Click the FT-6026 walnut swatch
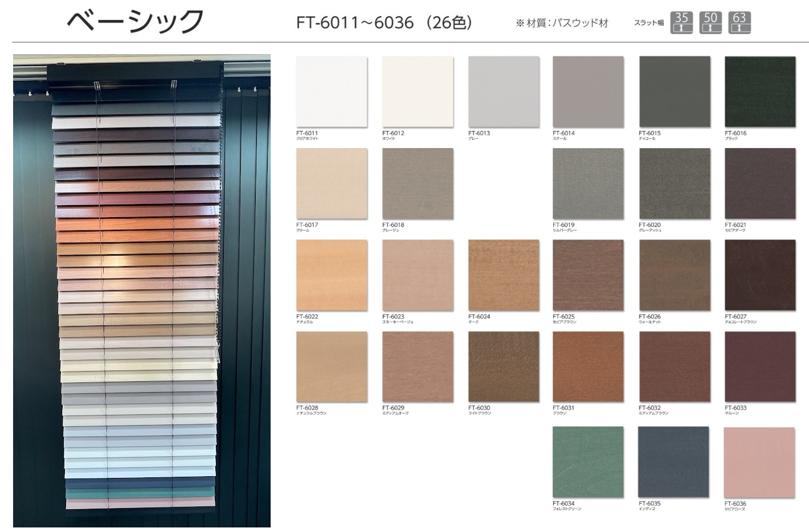 675,275
